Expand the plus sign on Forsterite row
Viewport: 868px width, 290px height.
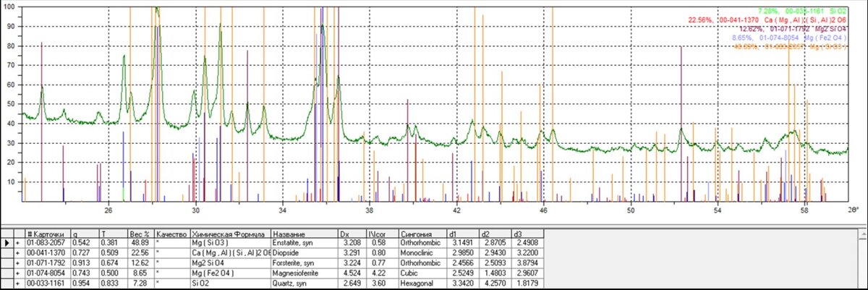point(19,264)
